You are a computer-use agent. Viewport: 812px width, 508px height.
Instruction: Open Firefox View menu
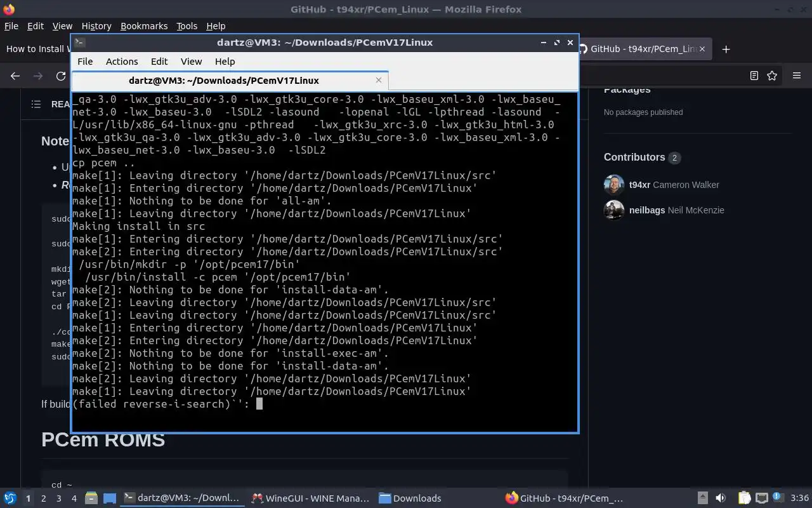62,26
